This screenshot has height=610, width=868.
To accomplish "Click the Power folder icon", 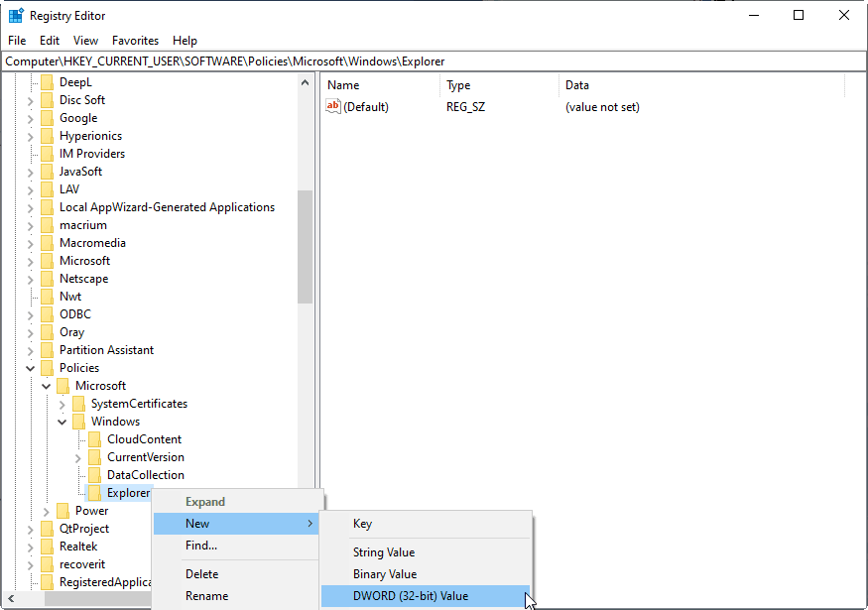I will click(x=63, y=511).
